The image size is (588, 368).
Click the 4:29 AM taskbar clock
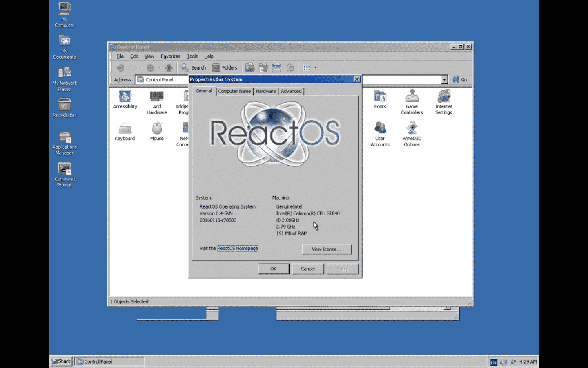click(528, 362)
